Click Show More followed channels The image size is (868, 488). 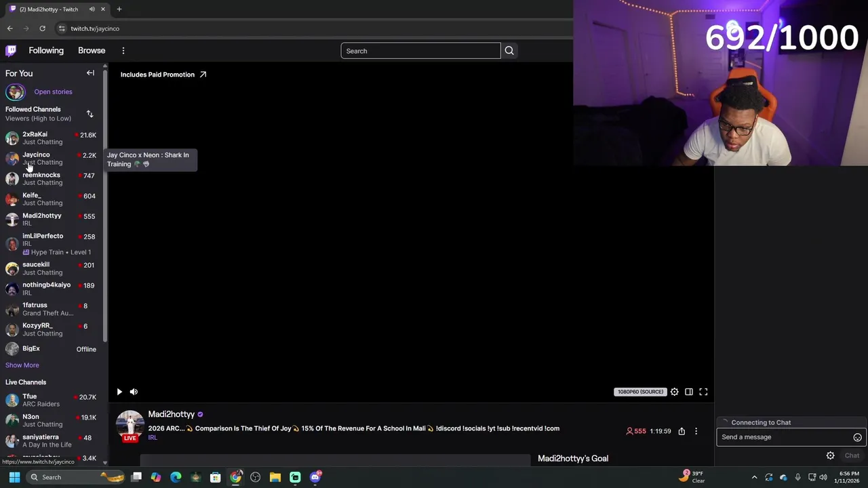point(22,365)
